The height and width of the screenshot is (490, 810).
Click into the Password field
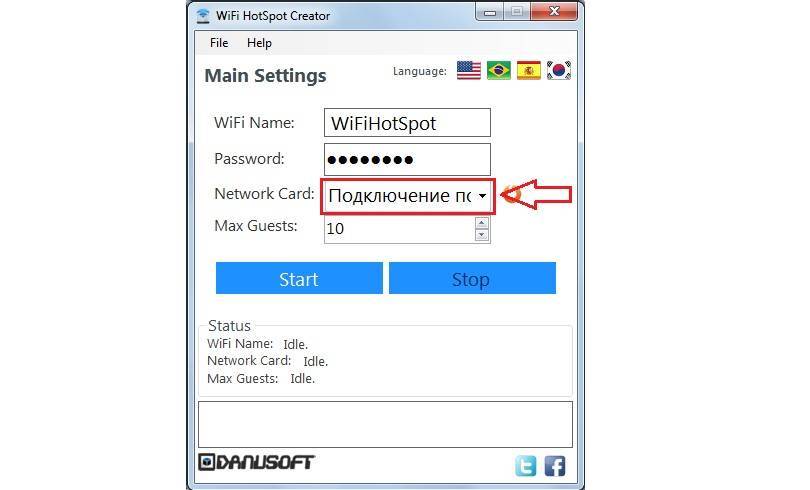407,159
